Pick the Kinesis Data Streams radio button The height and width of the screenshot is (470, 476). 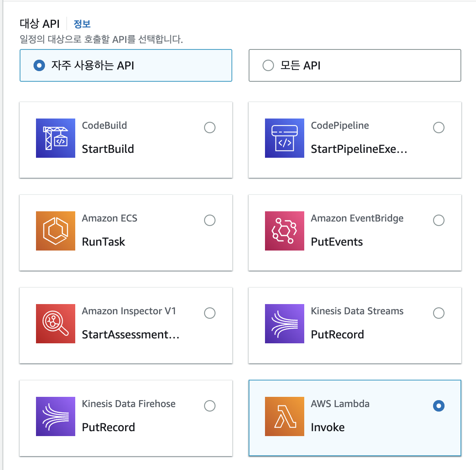439,313
